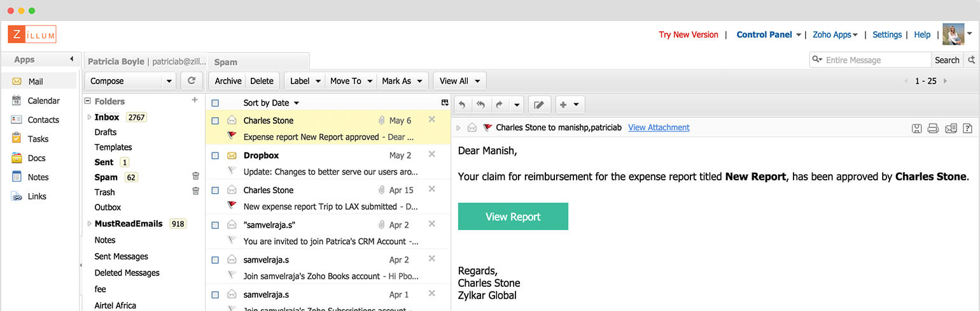Screen dimensions: 980x311
Task: Expand the Inbox folder tree
Action: click(89, 117)
